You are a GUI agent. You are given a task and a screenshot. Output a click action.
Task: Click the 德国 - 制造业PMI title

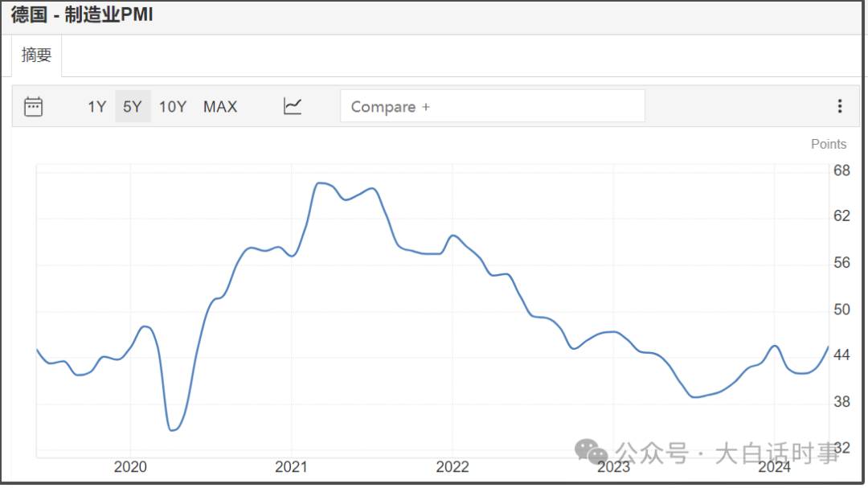tap(81, 15)
